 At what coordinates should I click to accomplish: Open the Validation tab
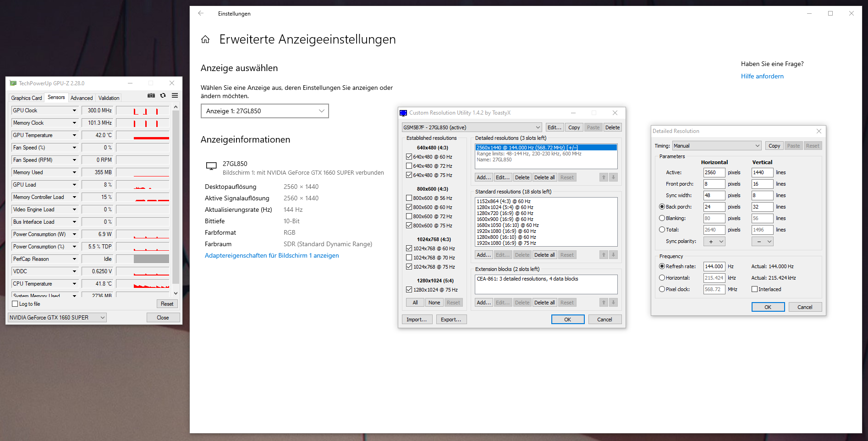pyautogui.click(x=109, y=98)
